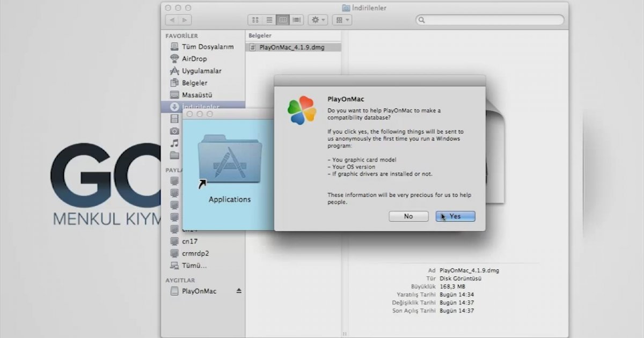Go back in the Finder window
Image resolution: width=644 pixels, height=338 pixels.
172,20
